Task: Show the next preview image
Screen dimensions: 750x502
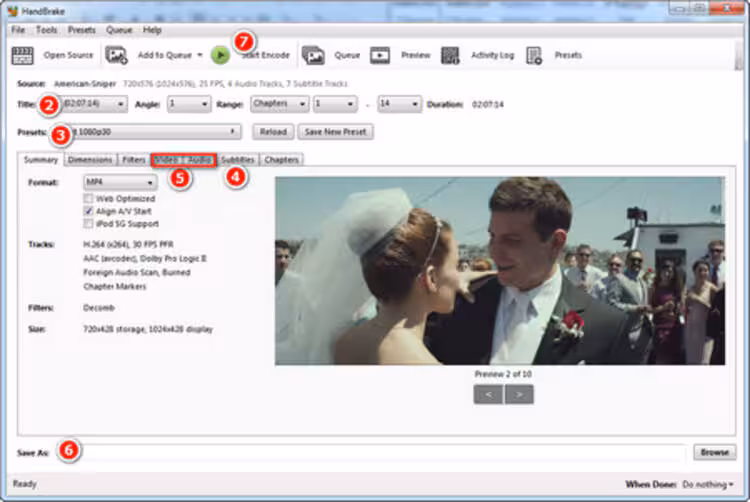Action: [x=519, y=394]
